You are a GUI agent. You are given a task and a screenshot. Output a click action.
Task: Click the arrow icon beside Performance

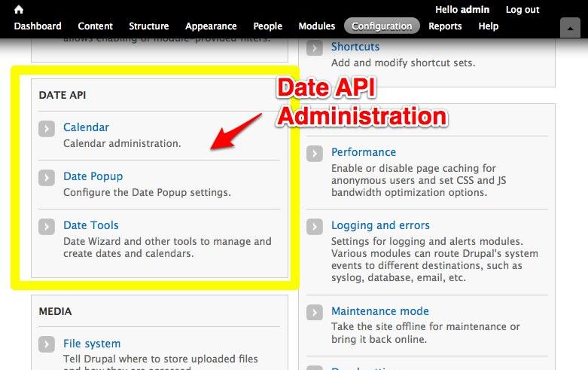pyautogui.click(x=314, y=154)
